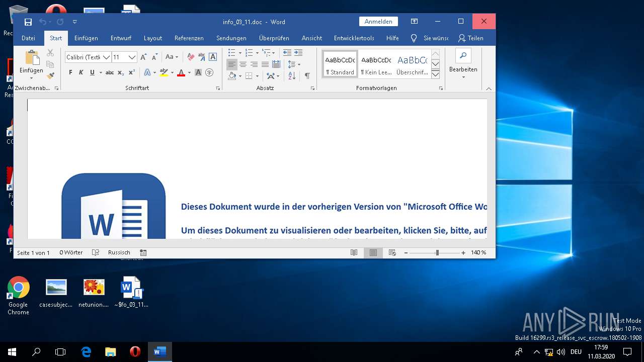Open the Datei menu tab
The height and width of the screenshot is (362, 644).
tap(28, 38)
